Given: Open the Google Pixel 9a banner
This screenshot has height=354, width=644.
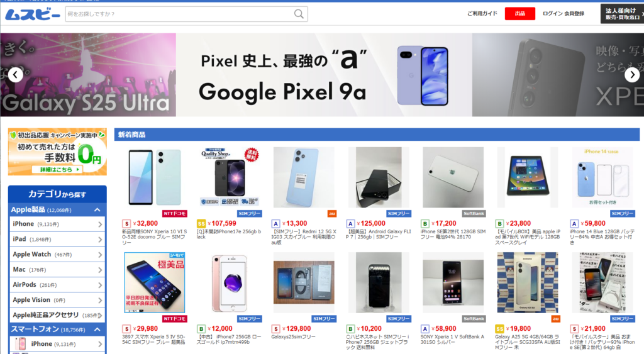Looking at the screenshot, I should [x=324, y=75].
